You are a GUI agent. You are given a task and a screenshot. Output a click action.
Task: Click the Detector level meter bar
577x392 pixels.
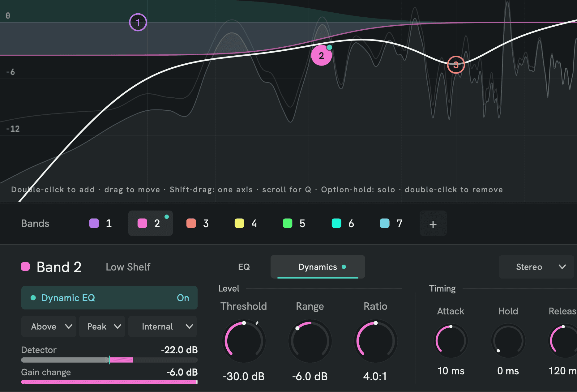109,360
